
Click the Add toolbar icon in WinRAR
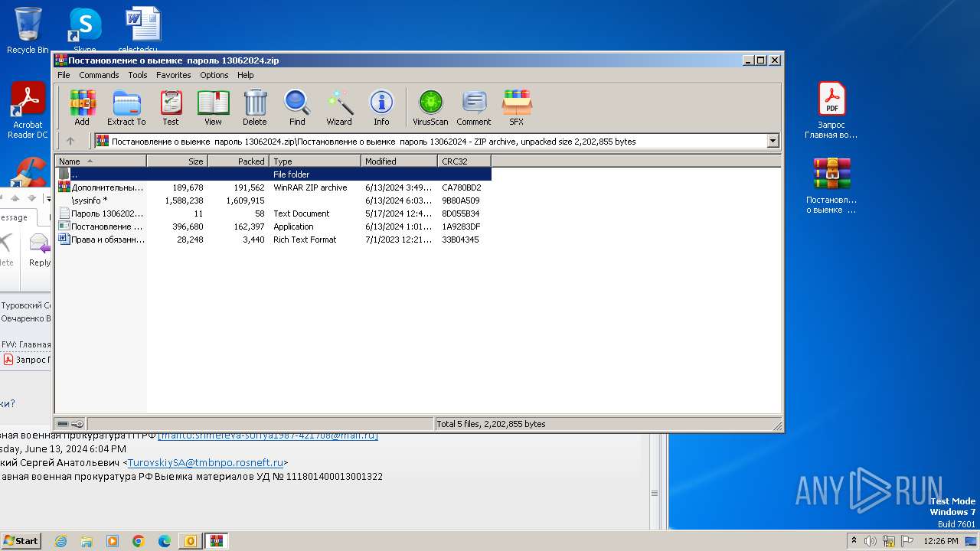pyautogui.click(x=82, y=107)
